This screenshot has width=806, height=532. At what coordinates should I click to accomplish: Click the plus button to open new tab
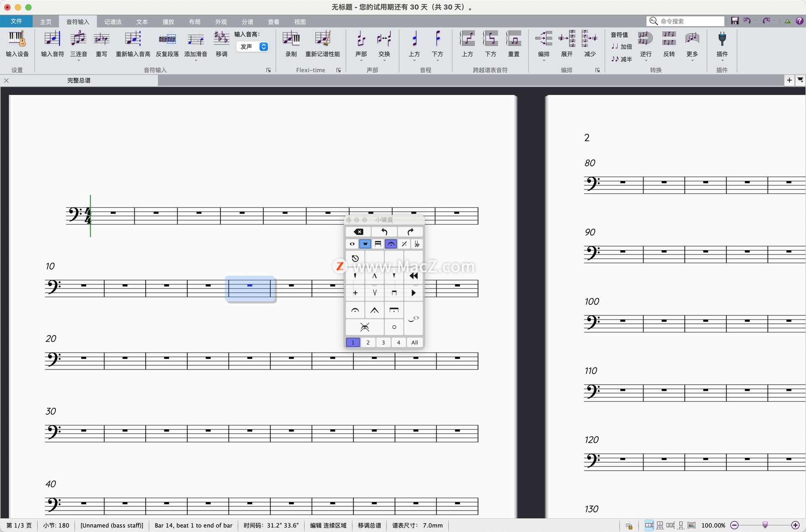tap(789, 80)
